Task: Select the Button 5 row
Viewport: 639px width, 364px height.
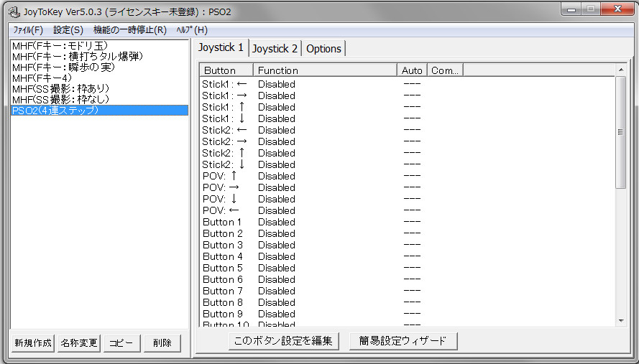Action: [408, 268]
